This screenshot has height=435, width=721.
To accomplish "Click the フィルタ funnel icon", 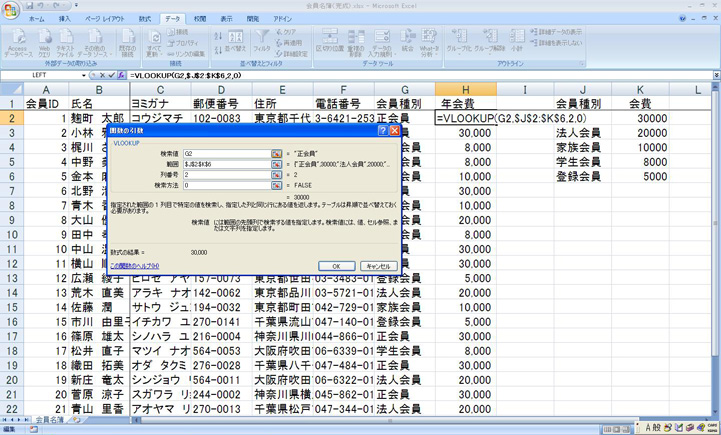I will coord(262,41).
